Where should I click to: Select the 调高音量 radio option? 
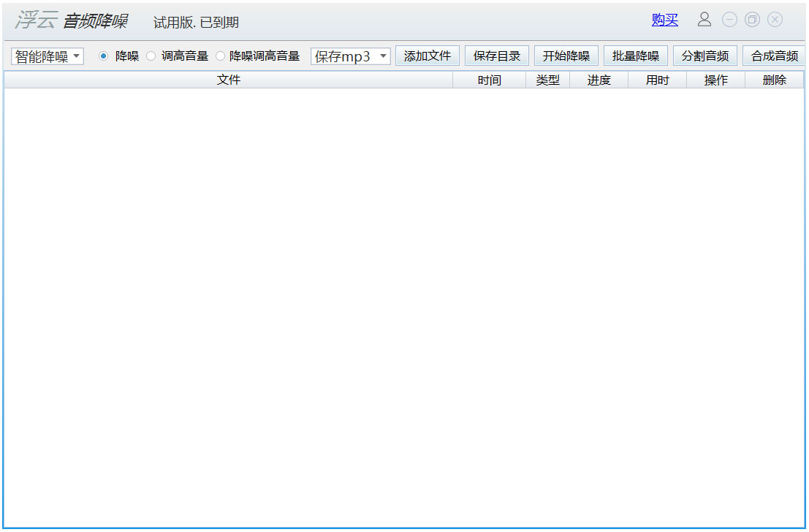coord(151,55)
